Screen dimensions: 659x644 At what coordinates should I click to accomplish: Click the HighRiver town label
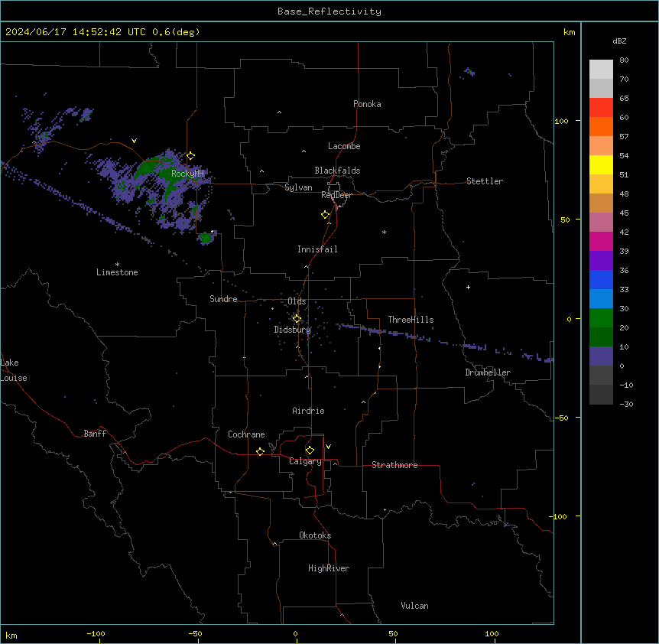[329, 568]
